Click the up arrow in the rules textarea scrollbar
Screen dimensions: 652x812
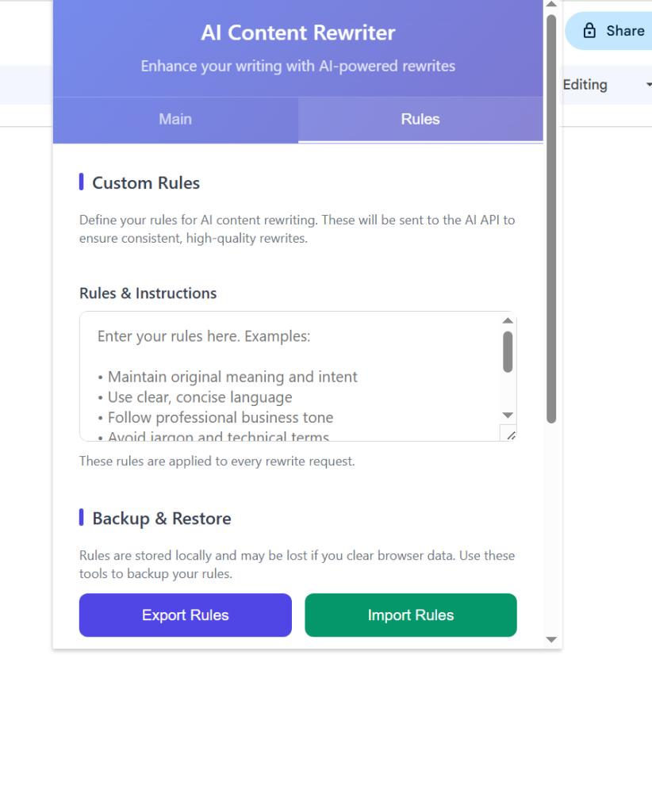point(508,320)
